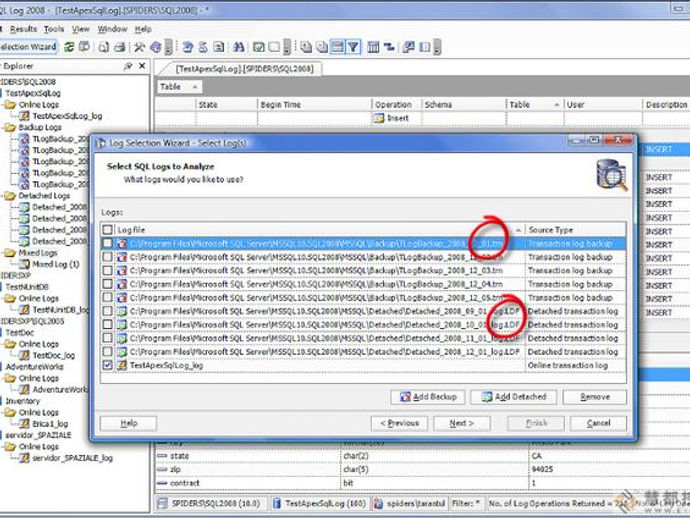The width and height of the screenshot is (690, 518).
Task: Click the Print toolbar icon
Action: pos(119,47)
